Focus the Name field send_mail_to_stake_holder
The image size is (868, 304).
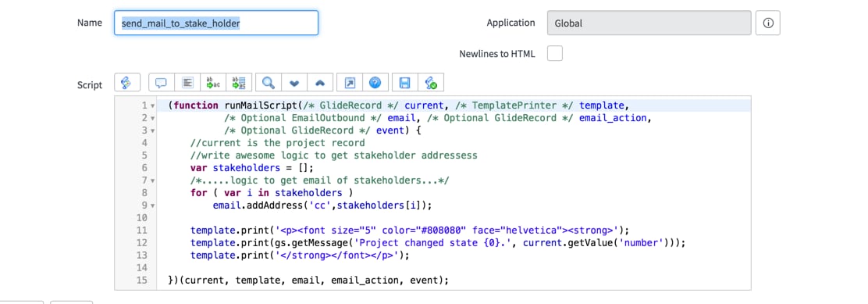click(216, 23)
